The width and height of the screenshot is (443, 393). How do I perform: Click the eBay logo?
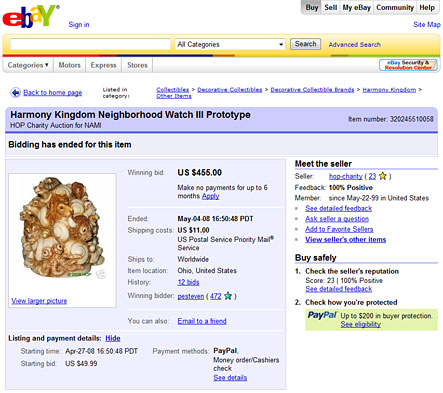tap(31, 16)
